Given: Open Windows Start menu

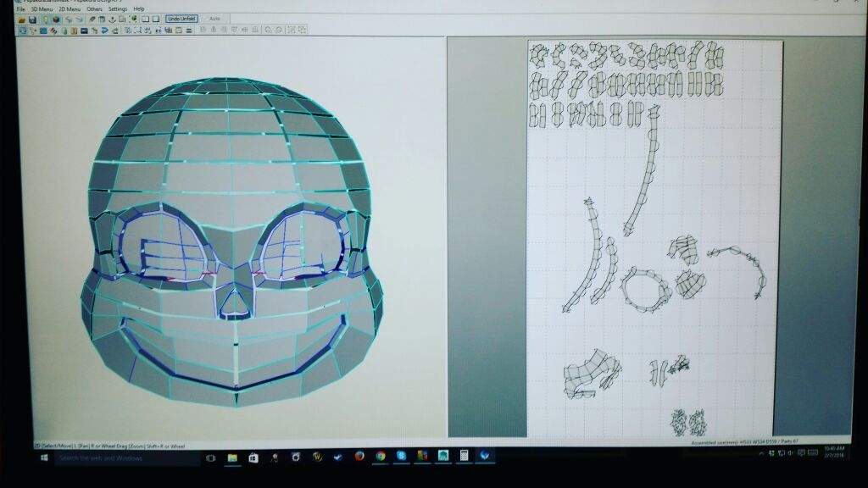Looking at the screenshot, I should (x=44, y=457).
